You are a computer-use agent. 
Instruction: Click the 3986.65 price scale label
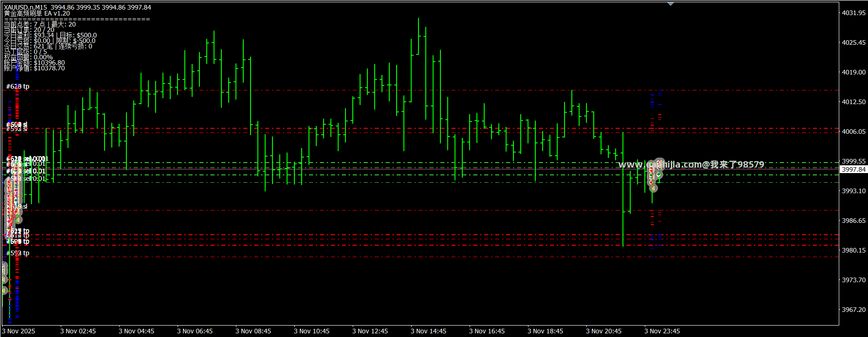click(853, 221)
